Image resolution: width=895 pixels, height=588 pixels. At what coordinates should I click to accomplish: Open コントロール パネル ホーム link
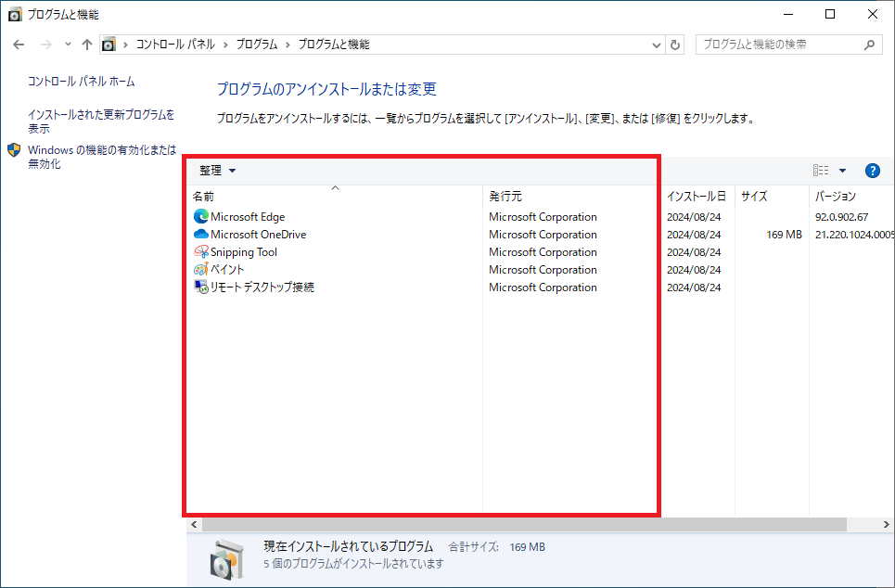(81, 82)
